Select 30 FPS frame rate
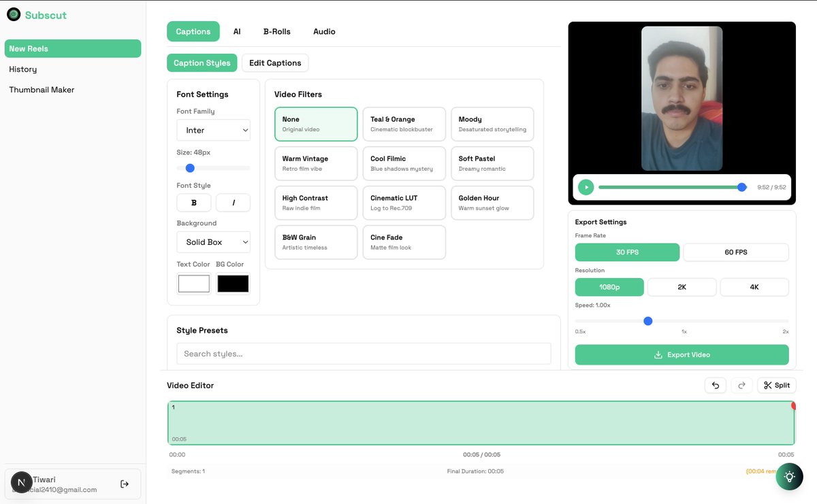 coord(627,252)
